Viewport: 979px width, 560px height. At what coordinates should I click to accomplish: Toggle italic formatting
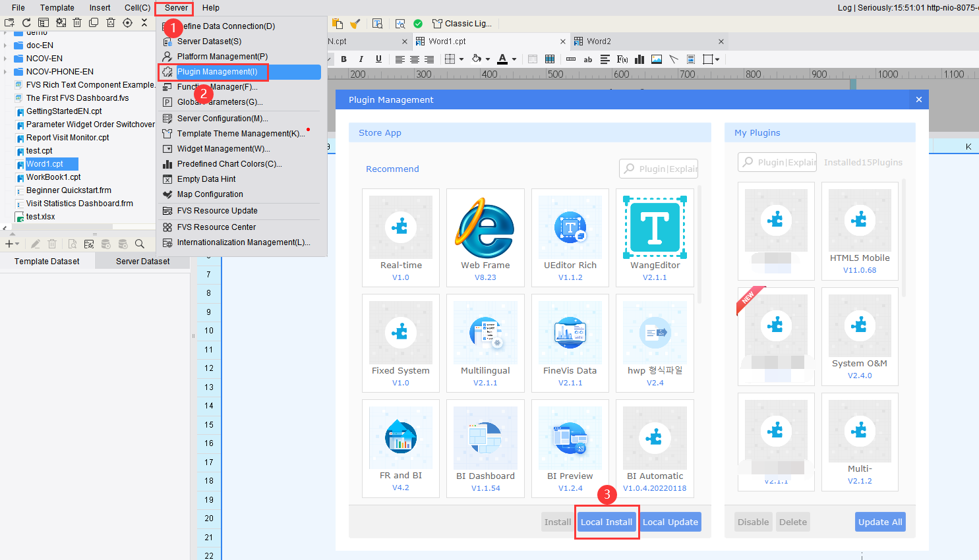point(361,59)
